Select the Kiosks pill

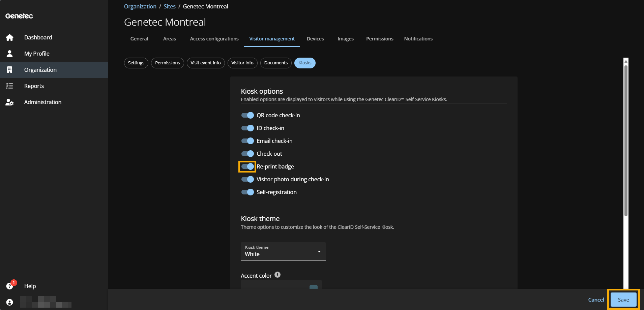(305, 63)
